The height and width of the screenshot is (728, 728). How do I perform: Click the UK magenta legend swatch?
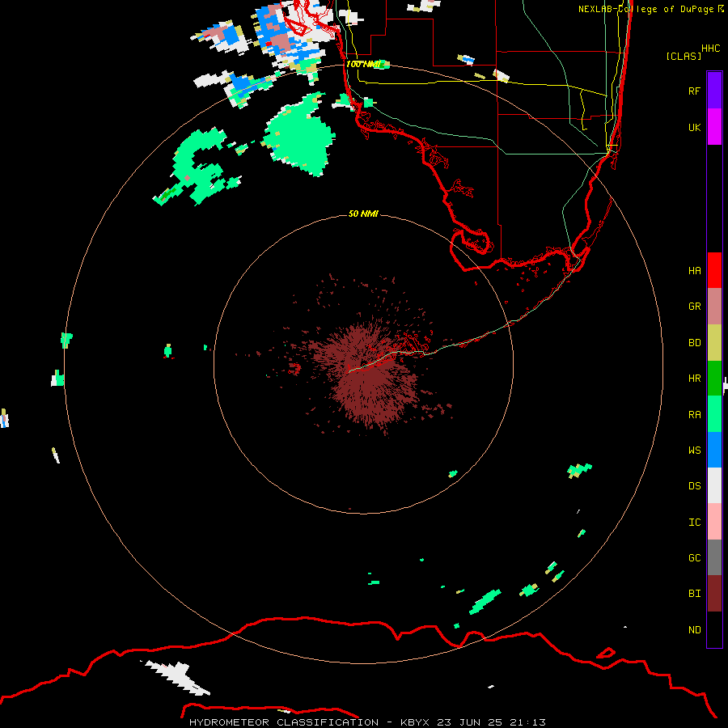(x=714, y=127)
